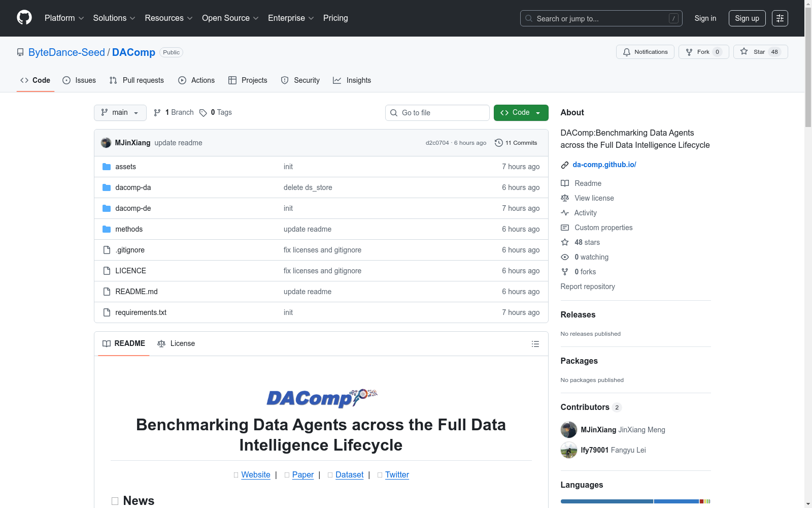This screenshot has height=508, width=812.
Task: Expand the Solutions menu
Action: click(114, 18)
